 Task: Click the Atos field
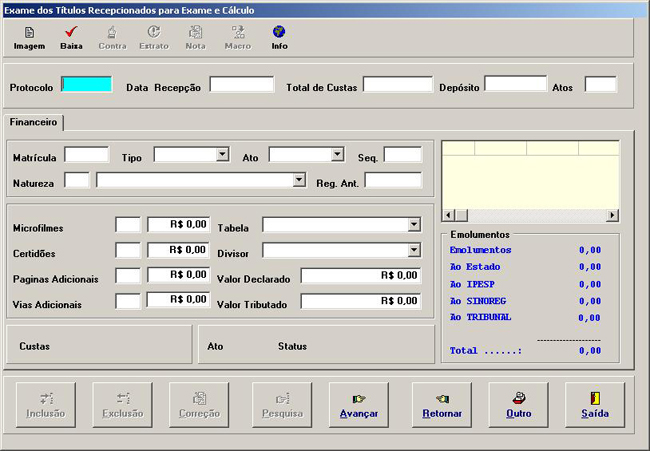click(601, 84)
